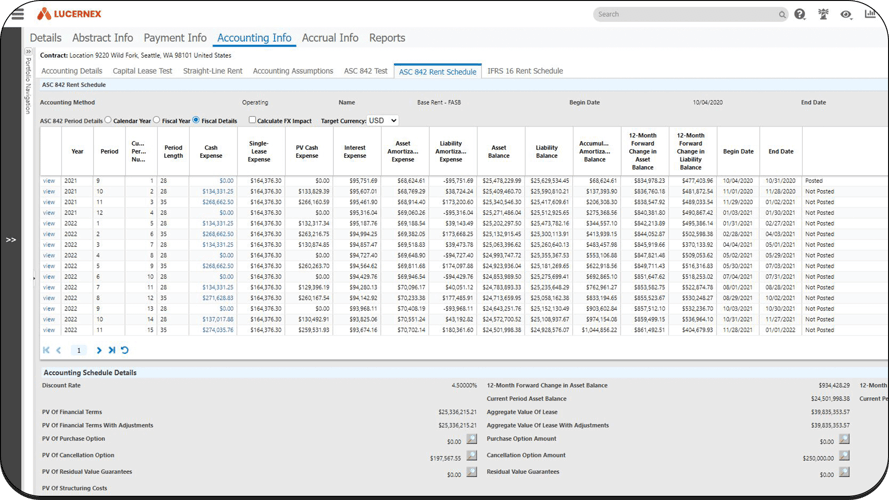The height and width of the screenshot is (500, 889).
Task: Open $274,035.76 cash expense link
Action: tap(218, 330)
